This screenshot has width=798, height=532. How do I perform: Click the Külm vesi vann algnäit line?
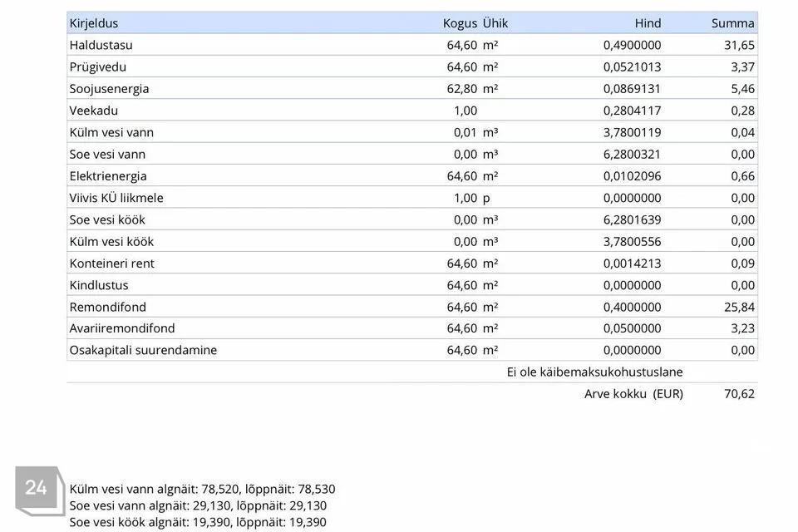point(202,490)
